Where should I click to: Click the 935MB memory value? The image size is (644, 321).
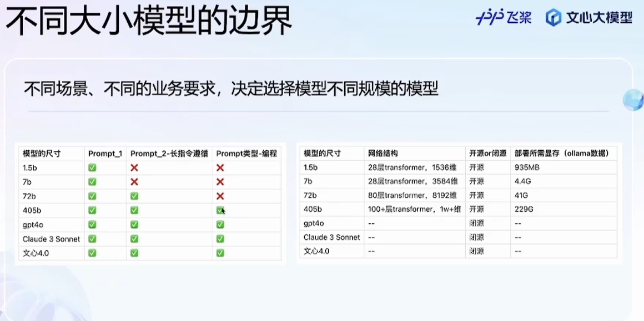tap(526, 167)
